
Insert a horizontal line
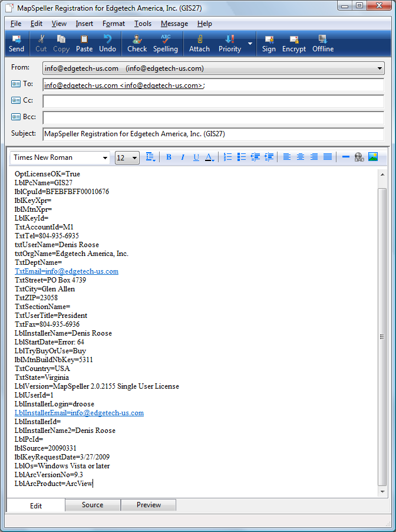[345, 157]
